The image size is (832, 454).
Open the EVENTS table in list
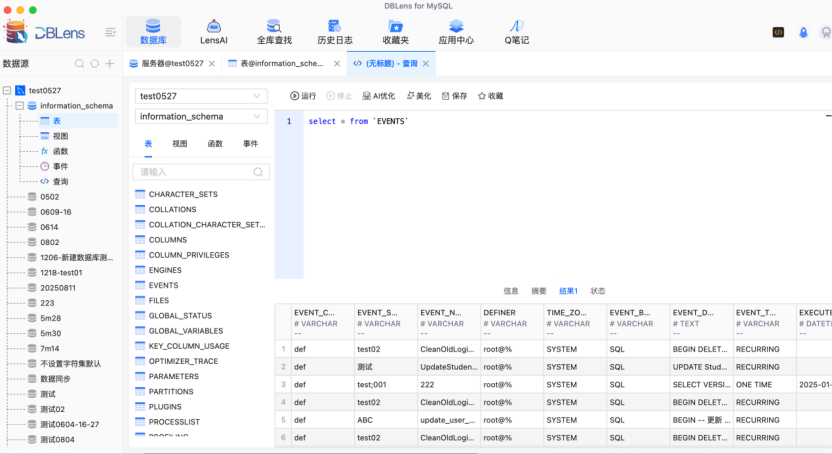click(163, 285)
